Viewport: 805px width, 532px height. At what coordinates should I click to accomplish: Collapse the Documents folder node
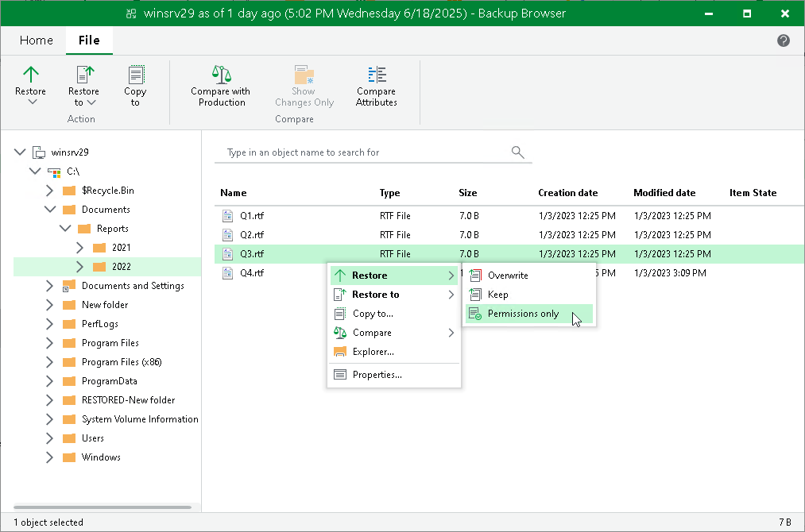click(x=50, y=210)
